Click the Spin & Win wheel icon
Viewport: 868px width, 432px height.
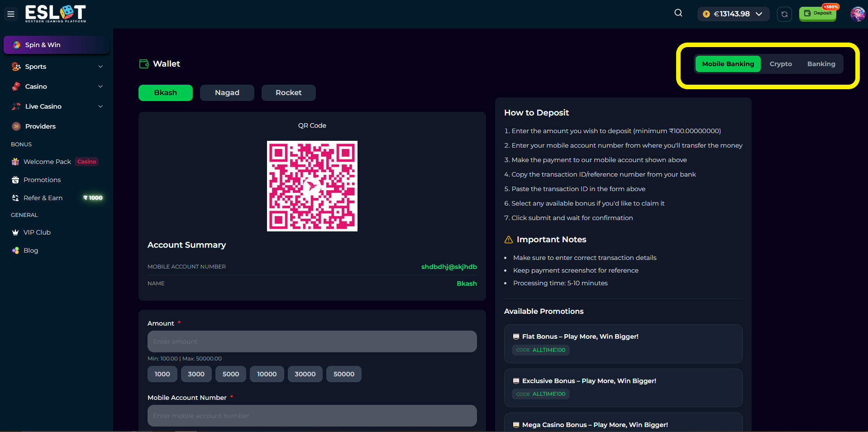(x=17, y=45)
